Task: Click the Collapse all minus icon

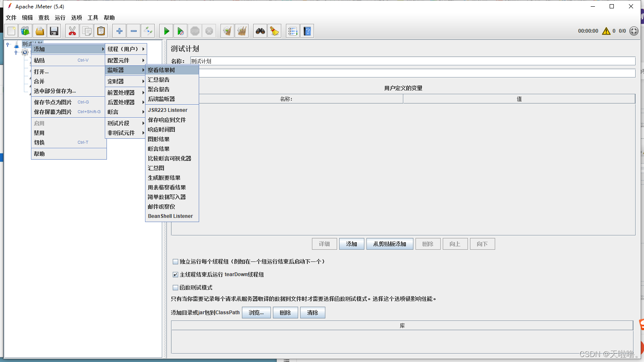Action: pos(134,31)
